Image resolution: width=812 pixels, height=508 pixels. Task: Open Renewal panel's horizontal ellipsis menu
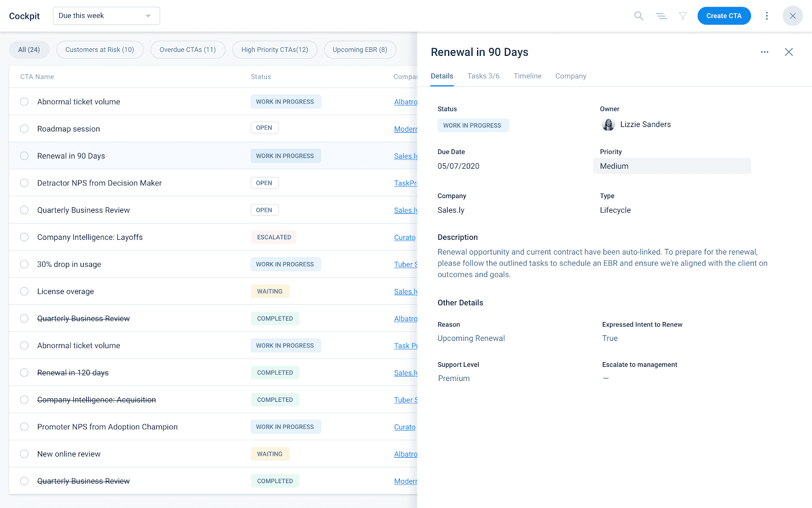(x=764, y=52)
